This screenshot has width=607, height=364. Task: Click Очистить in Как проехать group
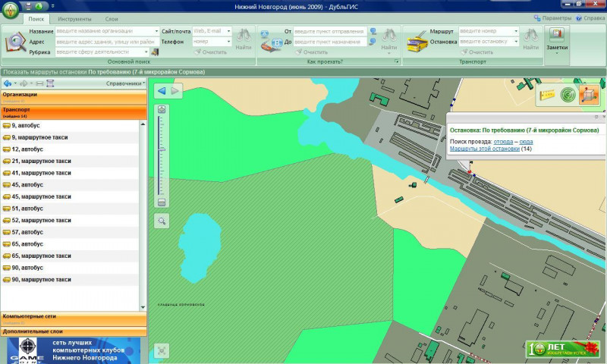click(x=312, y=52)
